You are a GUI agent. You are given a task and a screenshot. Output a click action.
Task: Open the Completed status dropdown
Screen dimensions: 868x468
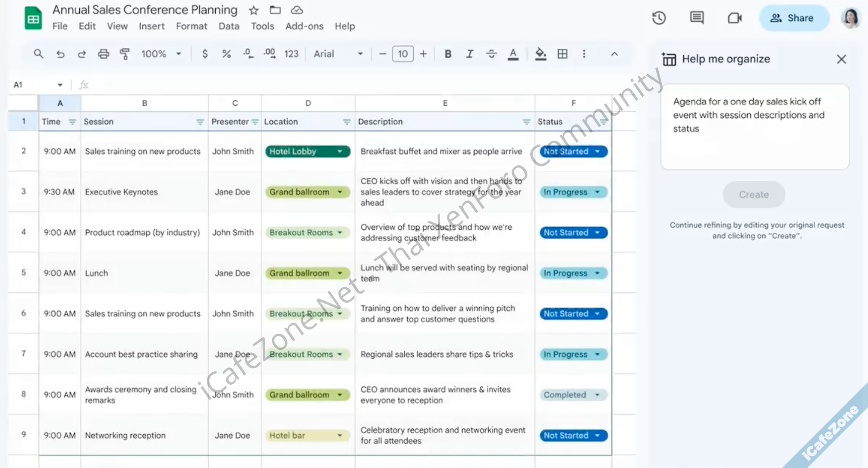597,395
